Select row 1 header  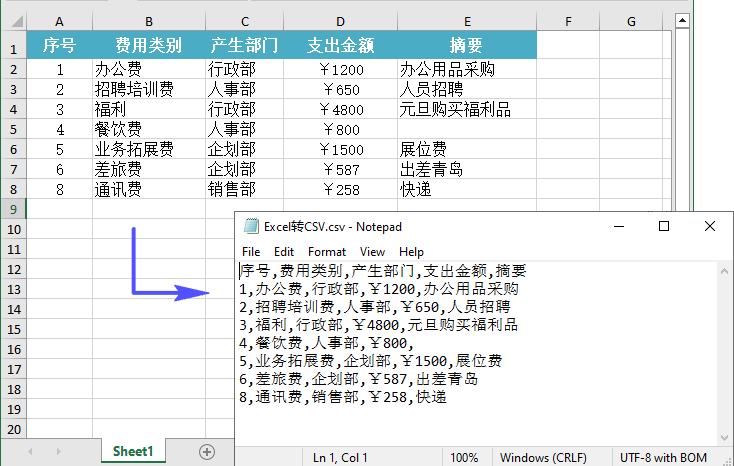(x=13, y=45)
